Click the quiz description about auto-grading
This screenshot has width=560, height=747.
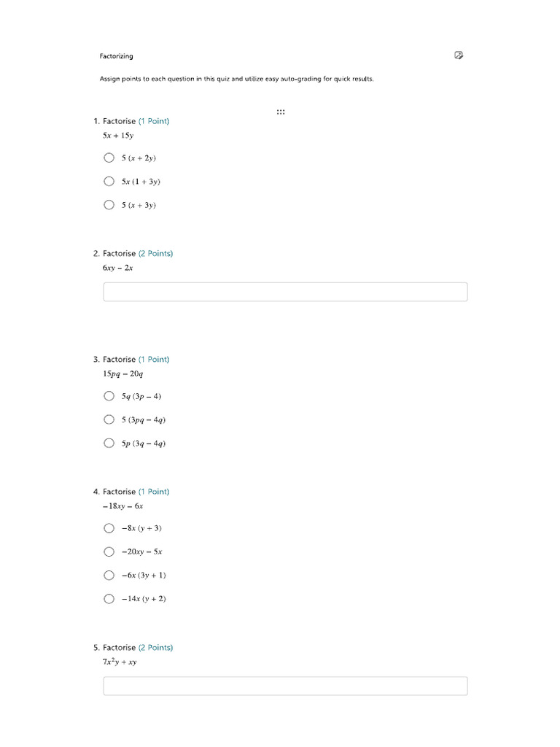point(237,79)
